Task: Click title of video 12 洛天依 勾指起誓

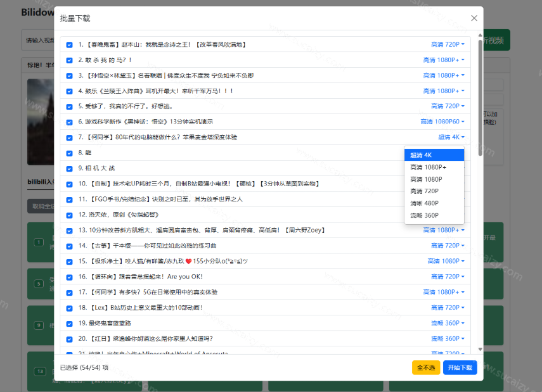Action: [x=119, y=215]
